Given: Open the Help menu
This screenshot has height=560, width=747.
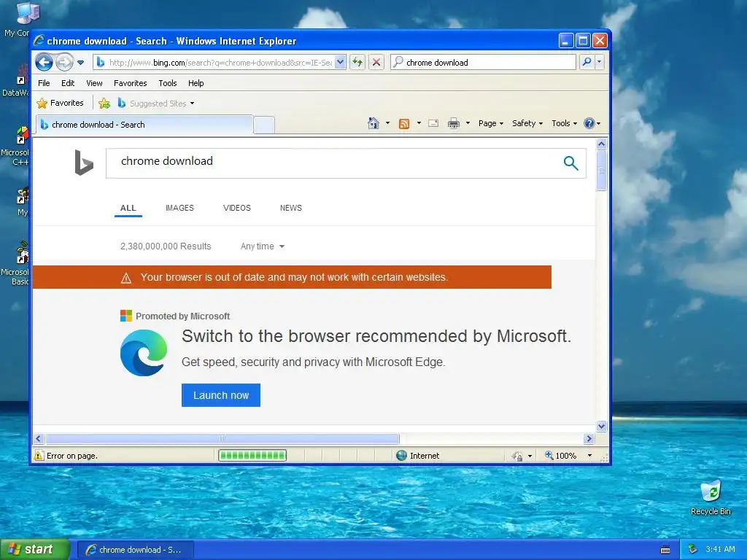Looking at the screenshot, I should [196, 83].
